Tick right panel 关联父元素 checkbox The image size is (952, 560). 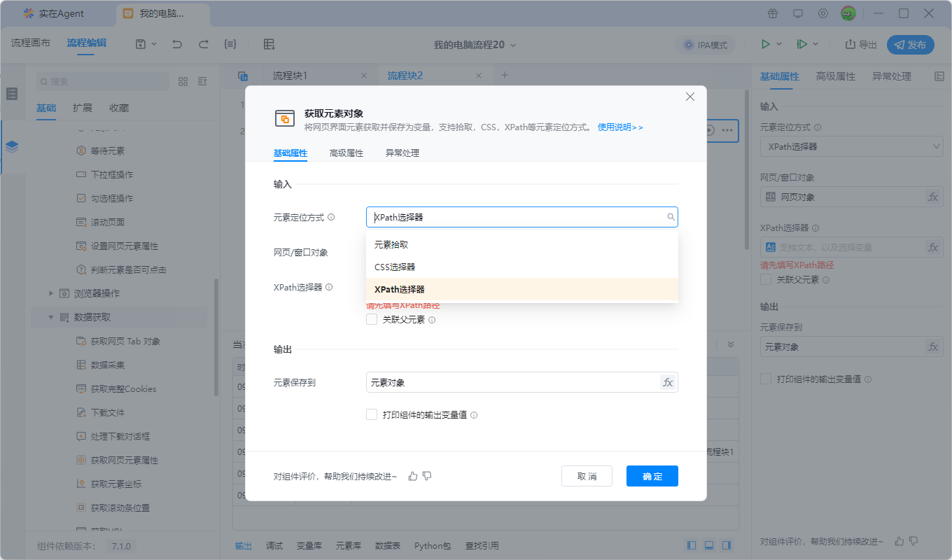766,279
